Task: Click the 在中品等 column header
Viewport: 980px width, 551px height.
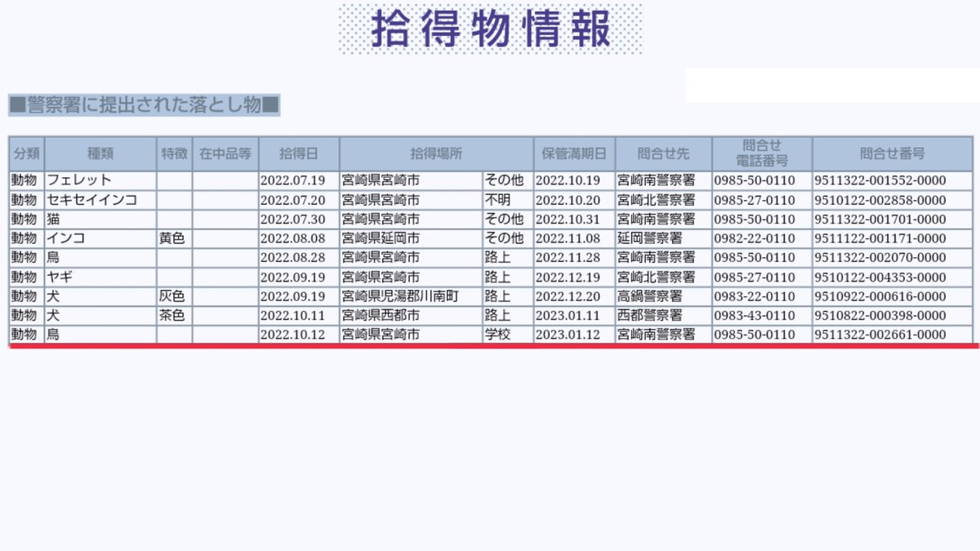Action: pyautogui.click(x=225, y=153)
